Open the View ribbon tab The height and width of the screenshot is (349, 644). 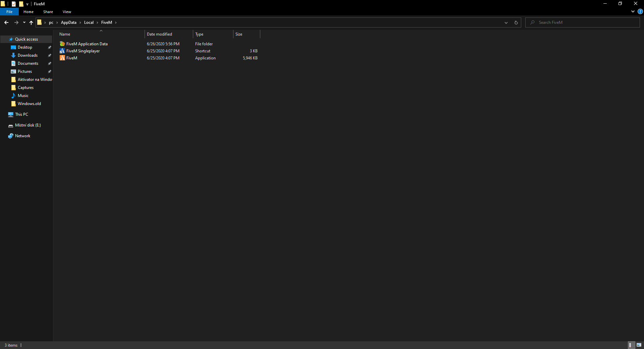pyautogui.click(x=67, y=12)
